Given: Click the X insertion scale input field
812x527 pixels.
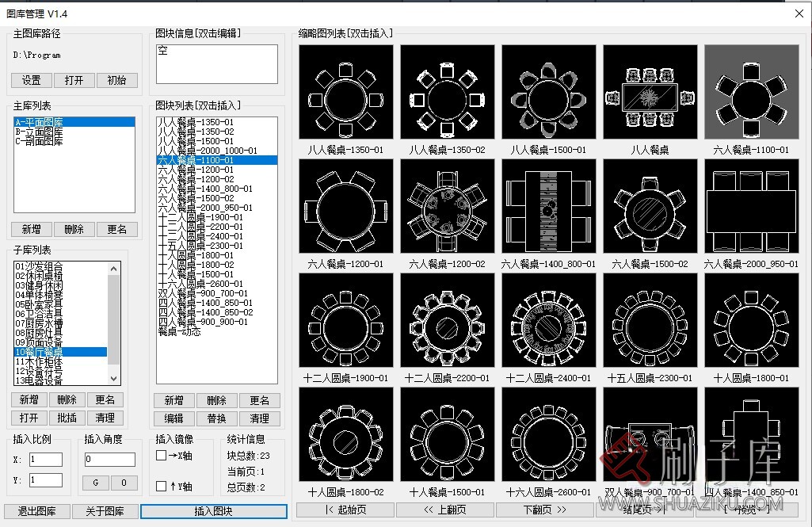Looking at the screenshot, I should (x=45, y=459).
